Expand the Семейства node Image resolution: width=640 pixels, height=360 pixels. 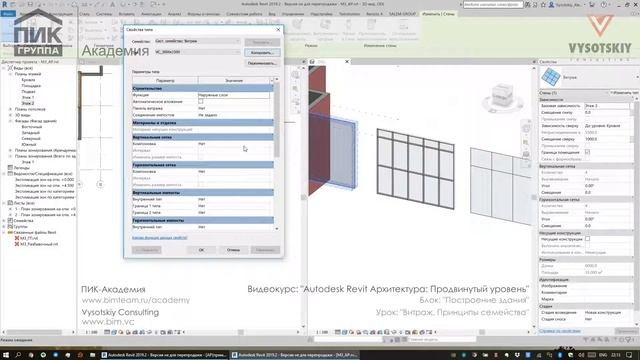(4, 220)
